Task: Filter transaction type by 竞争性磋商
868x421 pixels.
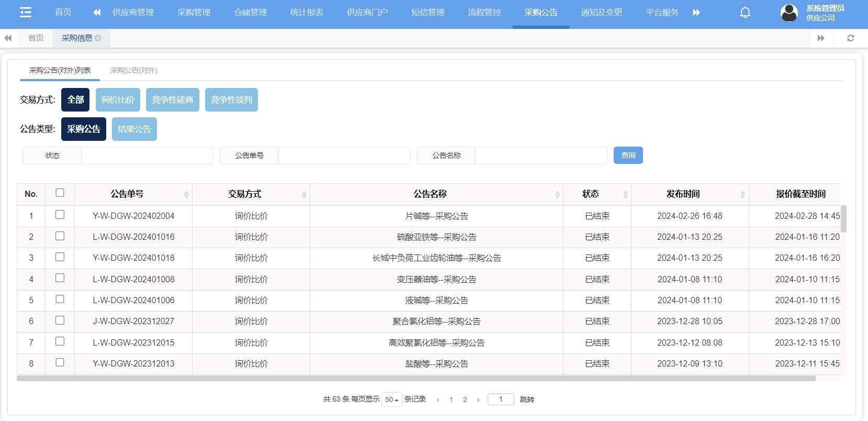Action: point(173,99)
